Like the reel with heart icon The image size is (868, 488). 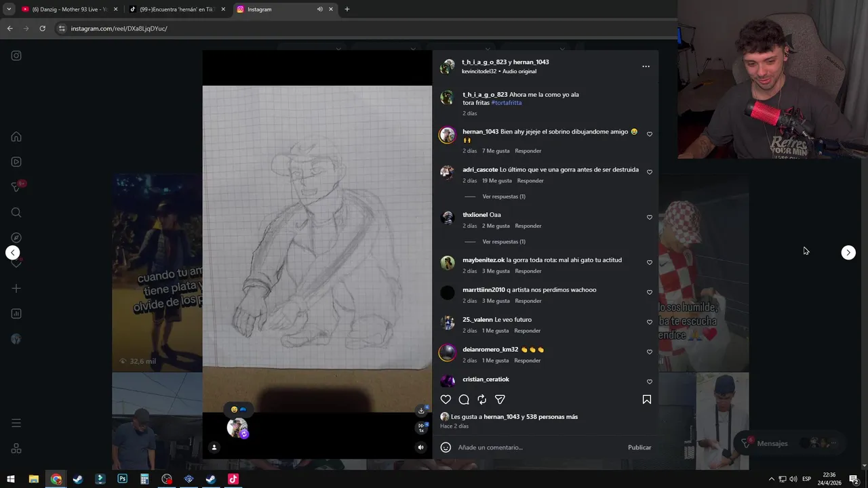446,400
